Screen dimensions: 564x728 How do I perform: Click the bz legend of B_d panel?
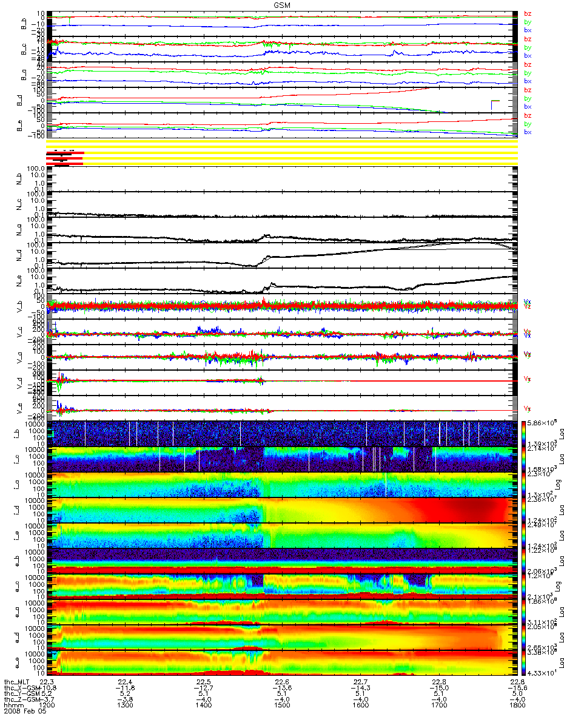pyautogui.click(x=527, y=90)
